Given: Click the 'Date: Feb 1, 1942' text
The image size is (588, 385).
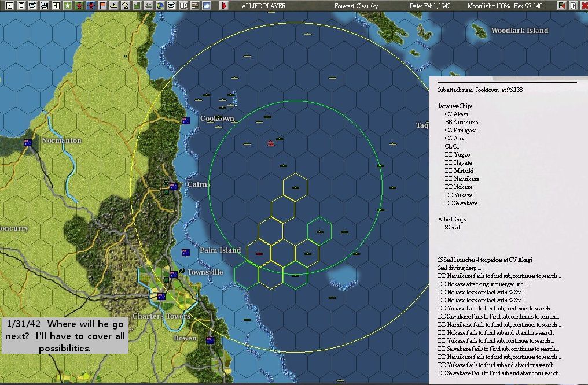Looking at the screenshot, I should point(430,6).
